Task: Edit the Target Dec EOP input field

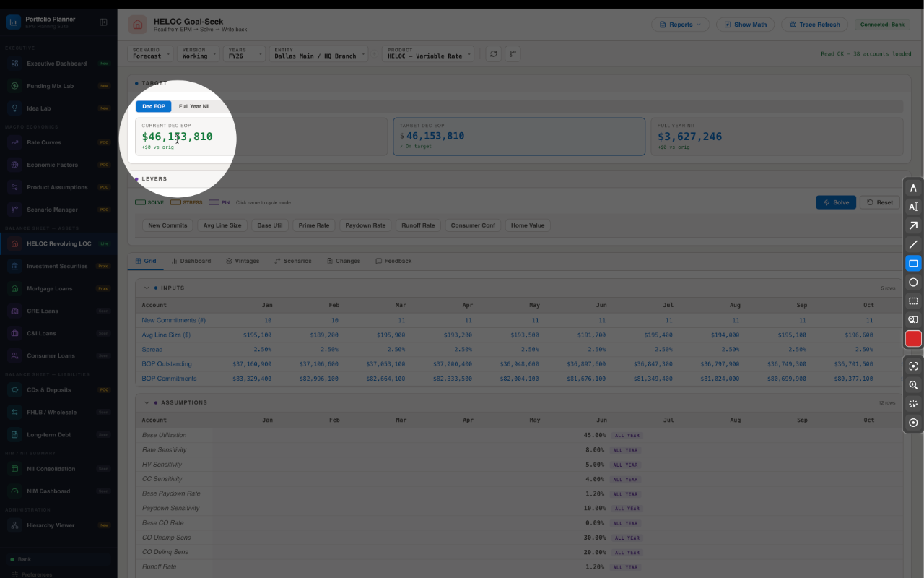Action: click(519, 136)
